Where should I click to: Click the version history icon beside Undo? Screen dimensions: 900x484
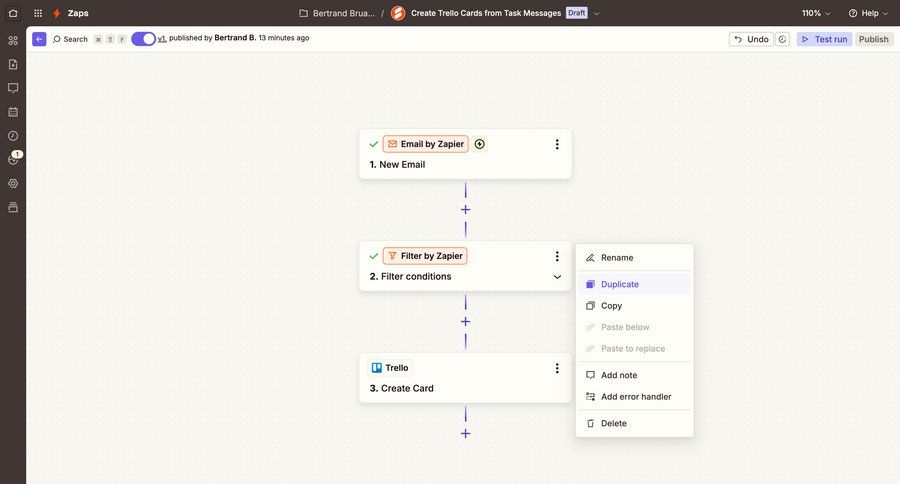point(782,39)
